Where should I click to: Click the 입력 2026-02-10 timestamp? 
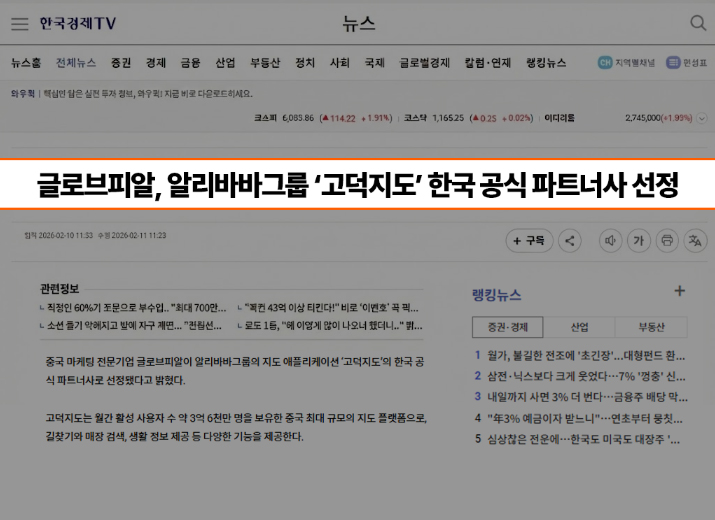58,235
